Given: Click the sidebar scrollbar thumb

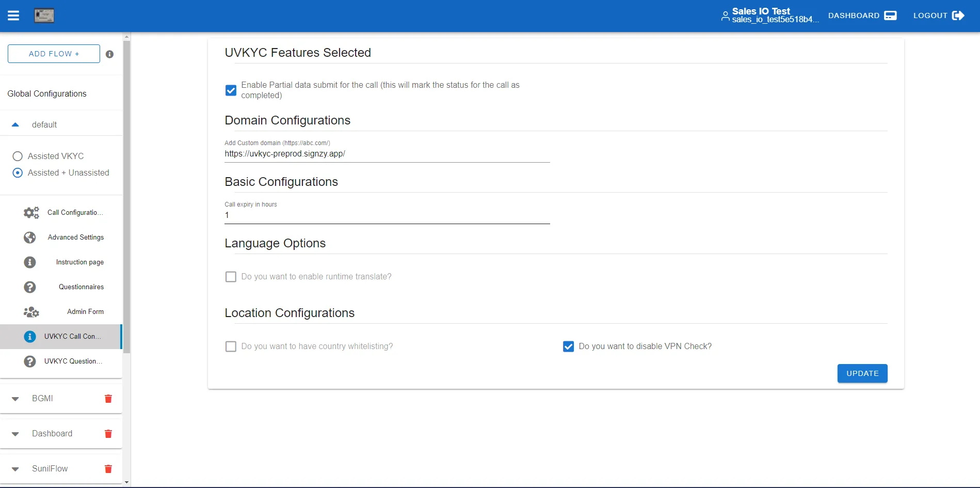Looking at the screenshot, I should tap(127, 196).
